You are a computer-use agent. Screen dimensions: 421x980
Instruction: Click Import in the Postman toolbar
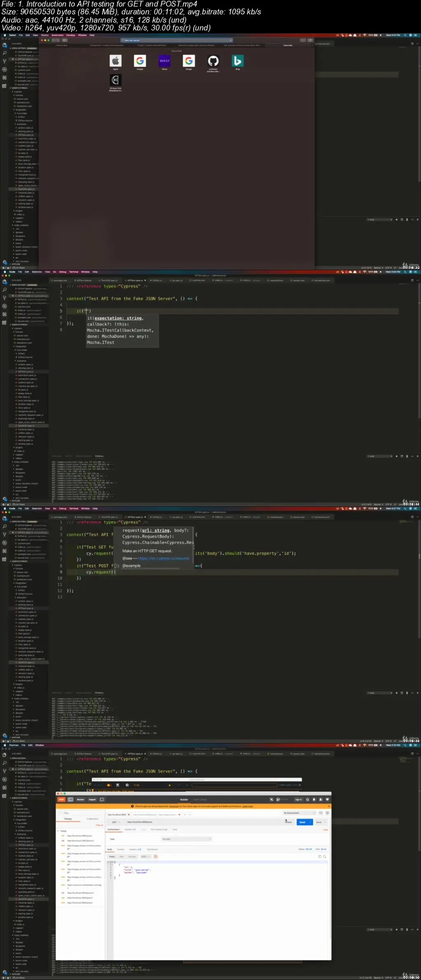point(92,799)
